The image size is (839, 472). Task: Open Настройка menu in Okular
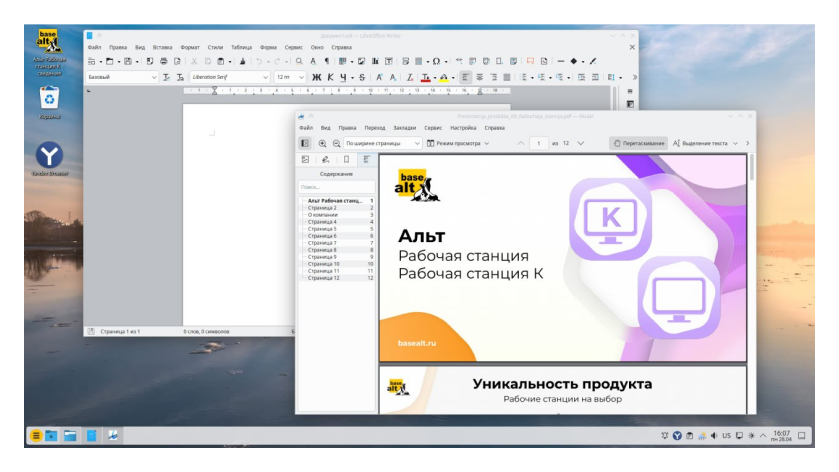click(463, 128)
